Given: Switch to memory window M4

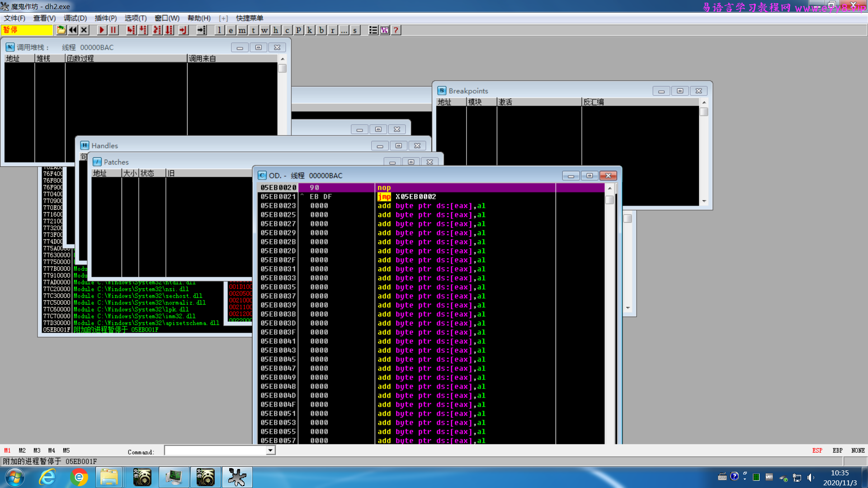Looking at the screenshot, I should (x=52, y=450).
